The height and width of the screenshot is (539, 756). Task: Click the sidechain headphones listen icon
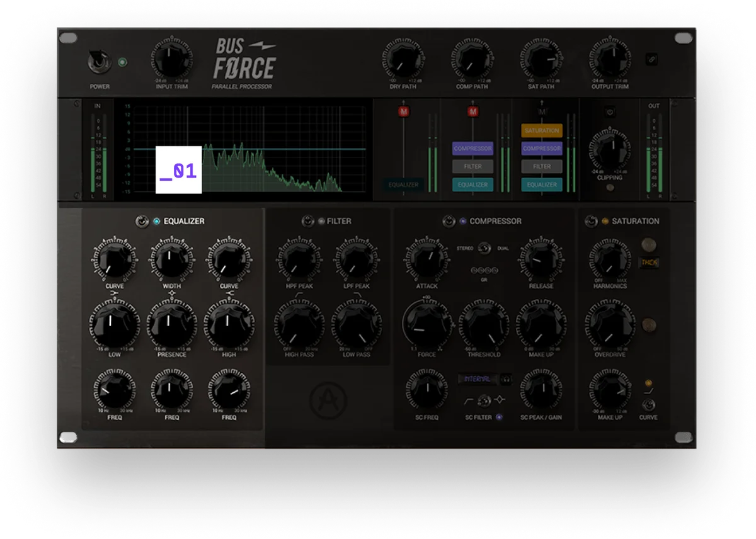pyautogui.click(x=505, y=379)
